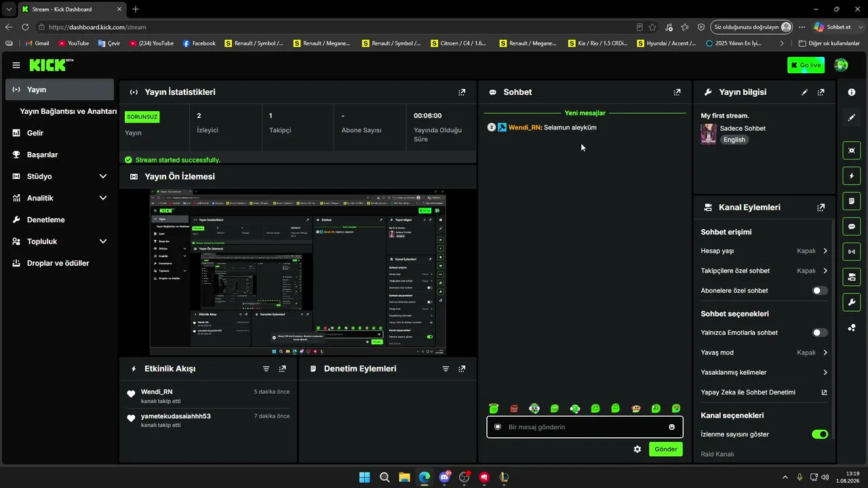Open the emoji picker in the message box
Screen dimensions: 868x488
pyautogui.click(x=672, y=427)
